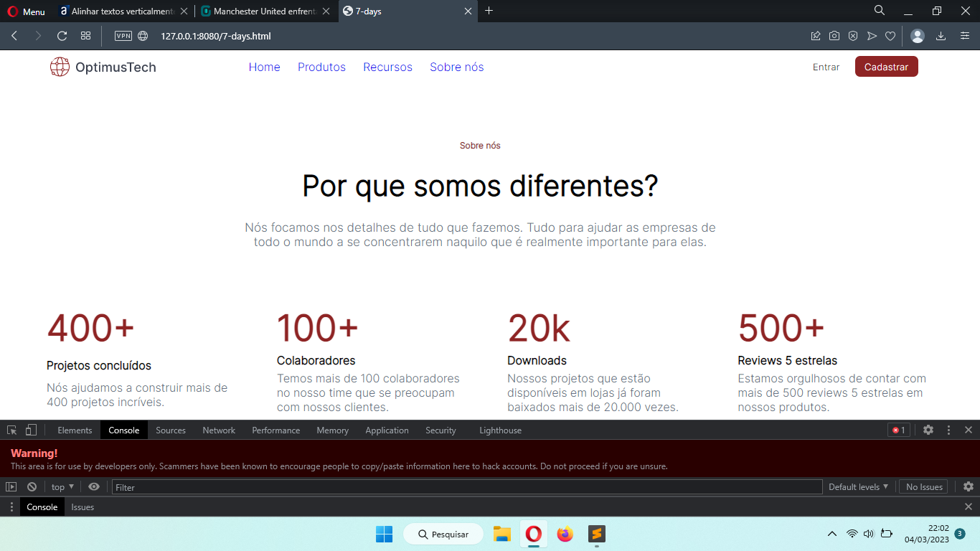This screenshot has width=980, height=551.
Task: Click the Projetos concluídos heading
Action: [x=99, y=366]
